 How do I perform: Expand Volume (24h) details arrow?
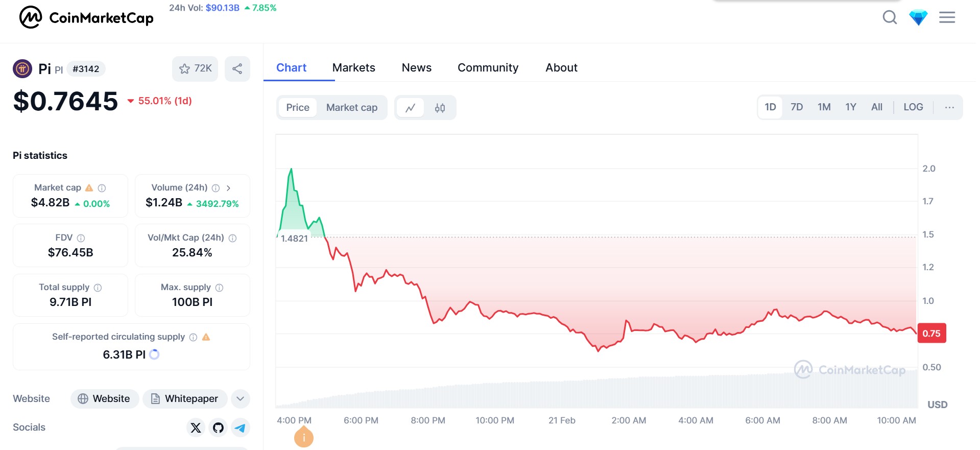point(228,188)
